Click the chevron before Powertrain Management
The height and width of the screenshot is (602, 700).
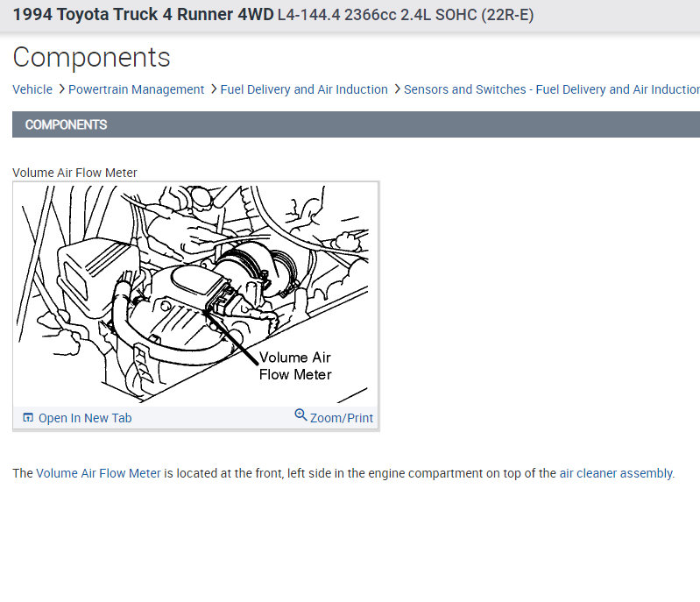point(61,89)
